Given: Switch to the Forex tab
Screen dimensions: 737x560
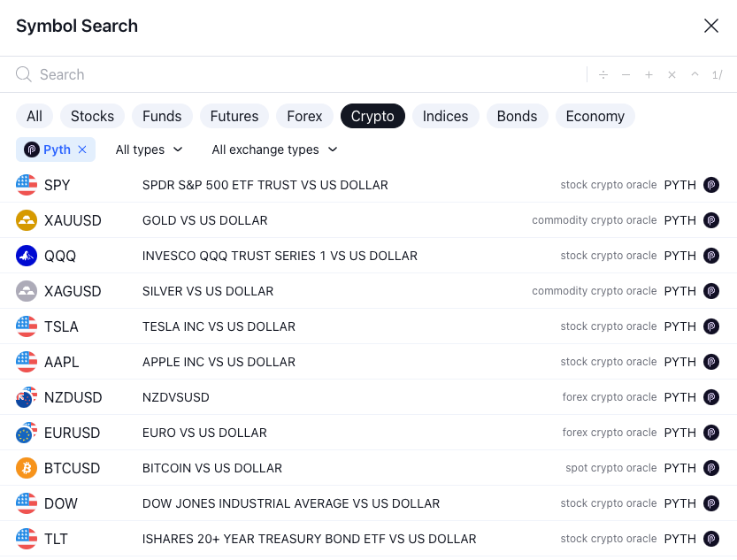Looking at the screenshot, I should (x=304, y=116).
